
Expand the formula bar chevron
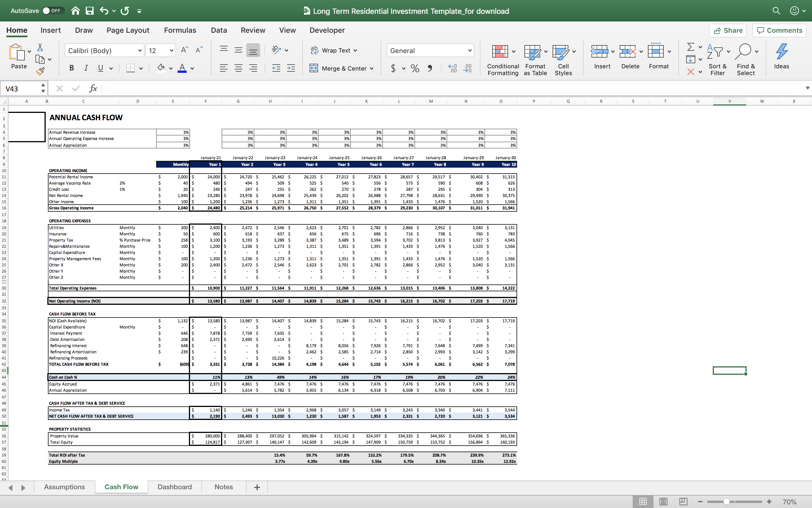pos(807,88)
